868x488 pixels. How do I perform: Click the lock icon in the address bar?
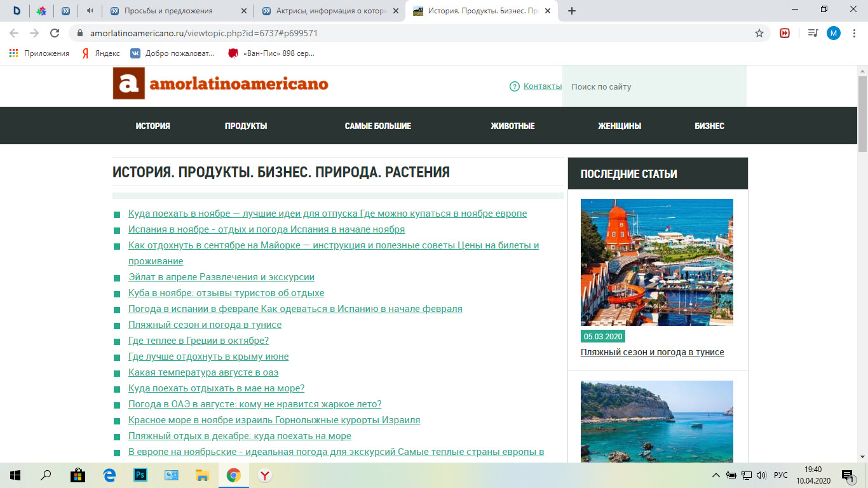[80, 33]
